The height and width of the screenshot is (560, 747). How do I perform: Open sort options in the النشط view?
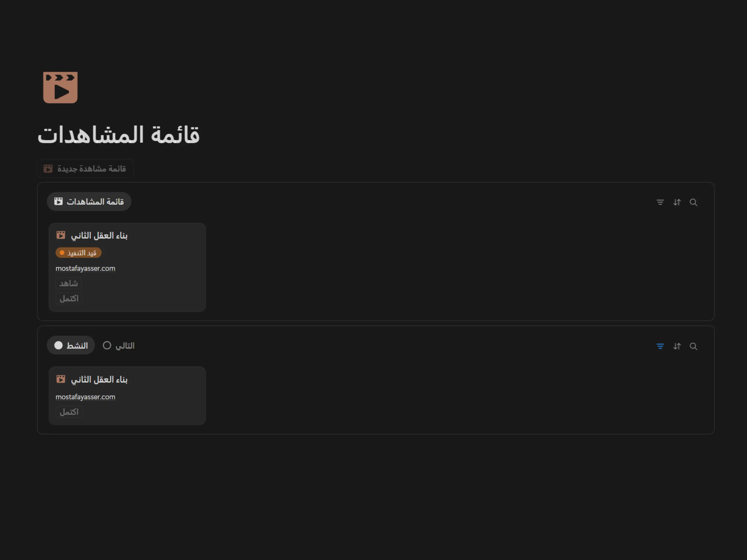point(677,346)
